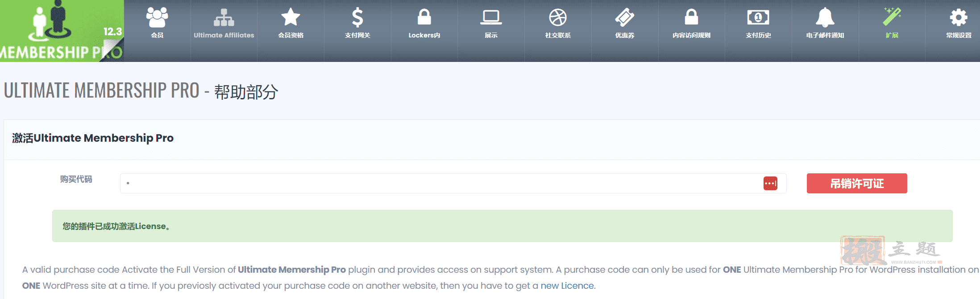The image size is (980, 299).
Task: Click the 购买代码 field label
Action: pyautogui.click(x=76, y=179)
